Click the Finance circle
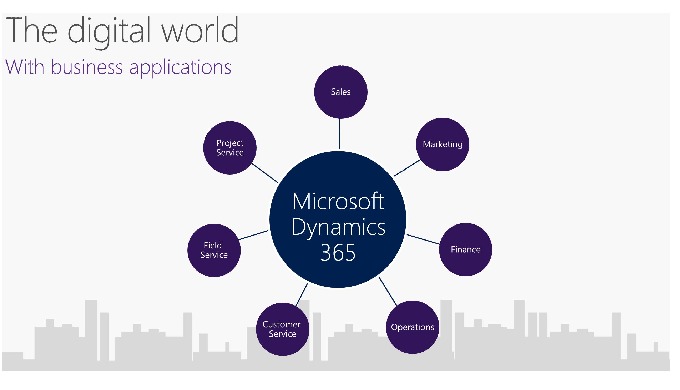Viewport: 680px width, 390px height. tap(465, 249)
